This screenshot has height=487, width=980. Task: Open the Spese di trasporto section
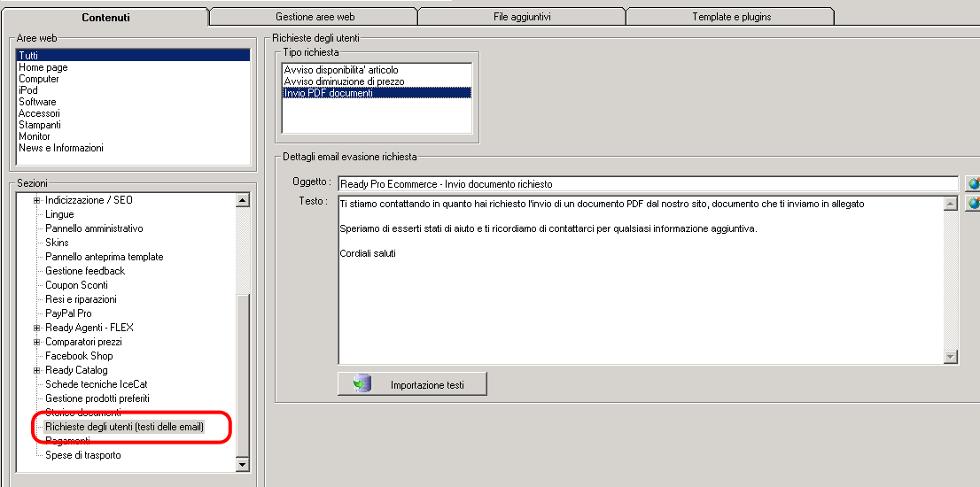83,455
